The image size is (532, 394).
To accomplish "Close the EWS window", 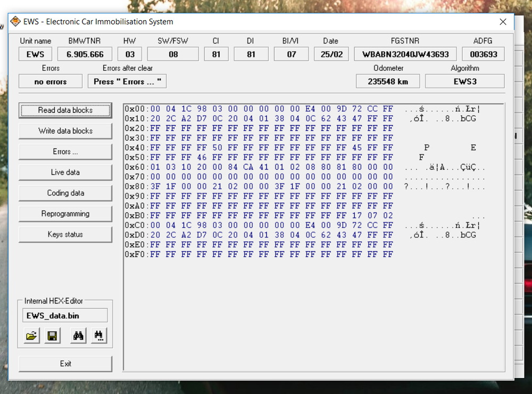I will [x=503, y=22].
